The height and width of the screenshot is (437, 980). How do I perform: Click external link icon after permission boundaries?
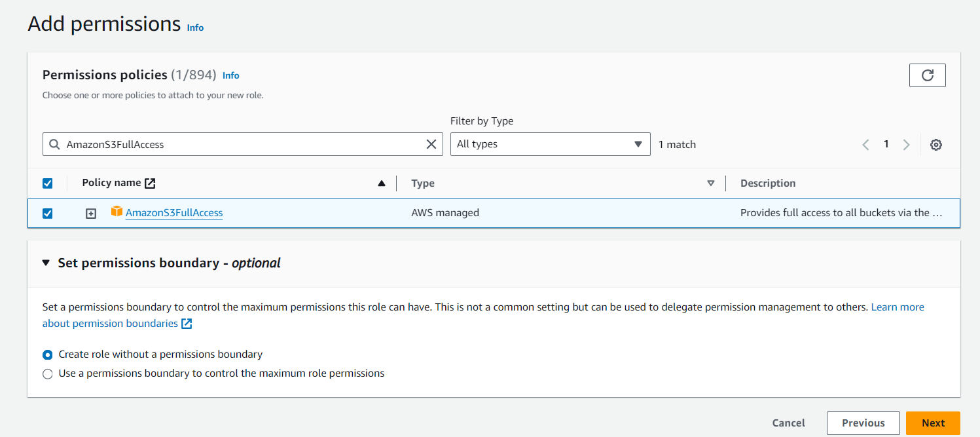point(187,324)
